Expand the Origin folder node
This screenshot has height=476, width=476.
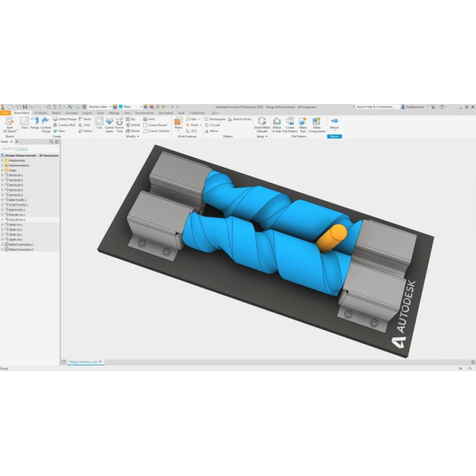coord(2,170)
